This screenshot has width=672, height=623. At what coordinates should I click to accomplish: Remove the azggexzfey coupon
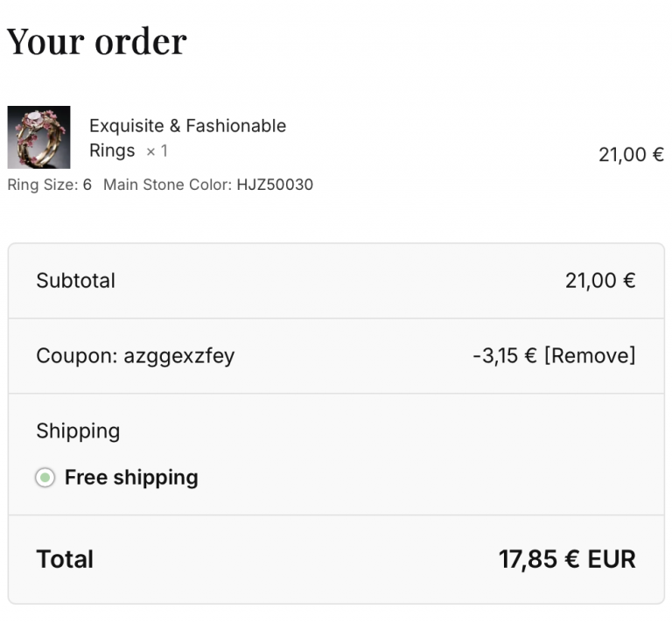[x=590, y=356]
